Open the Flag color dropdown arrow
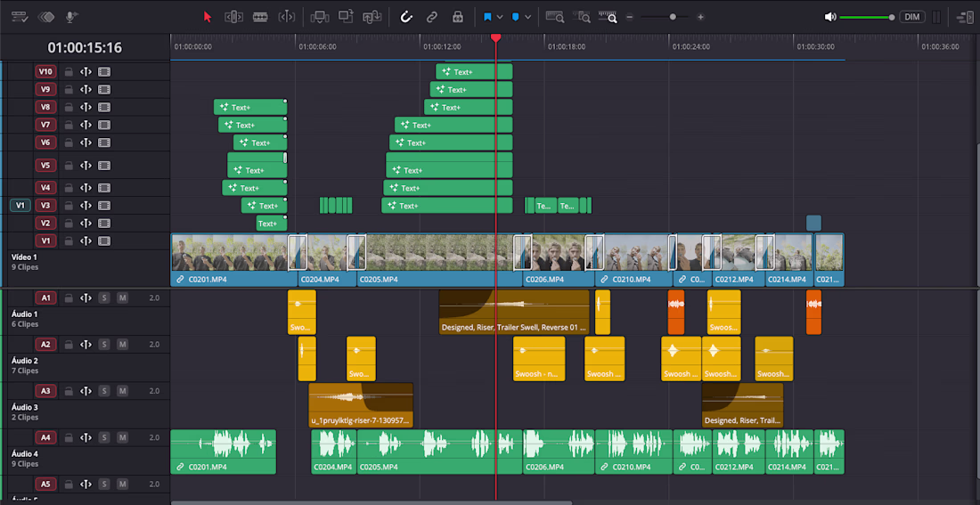 click(500, 17)
